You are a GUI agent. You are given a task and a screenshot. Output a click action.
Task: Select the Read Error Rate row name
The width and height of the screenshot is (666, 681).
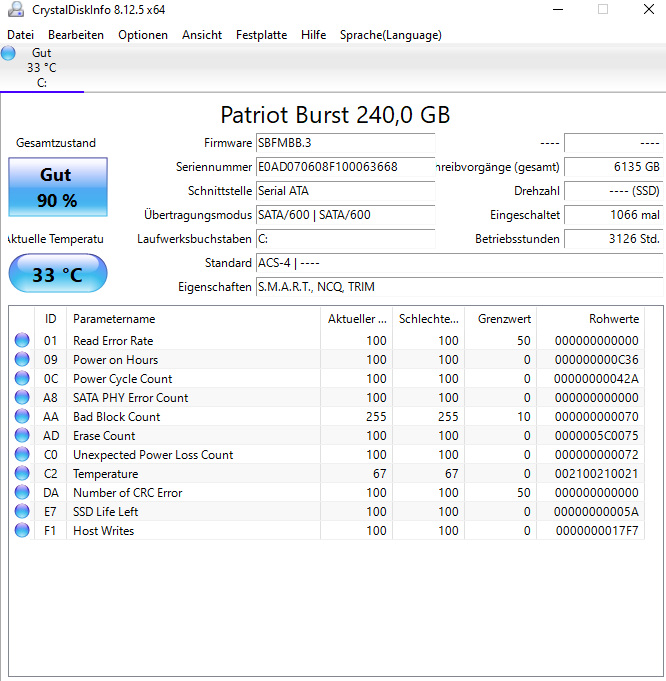pos(113,340)
